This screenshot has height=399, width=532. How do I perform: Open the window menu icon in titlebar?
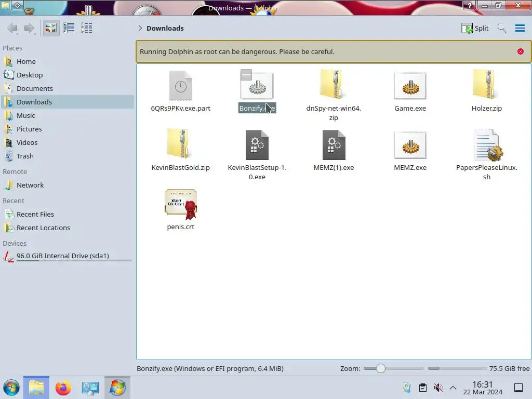point(18,5)
